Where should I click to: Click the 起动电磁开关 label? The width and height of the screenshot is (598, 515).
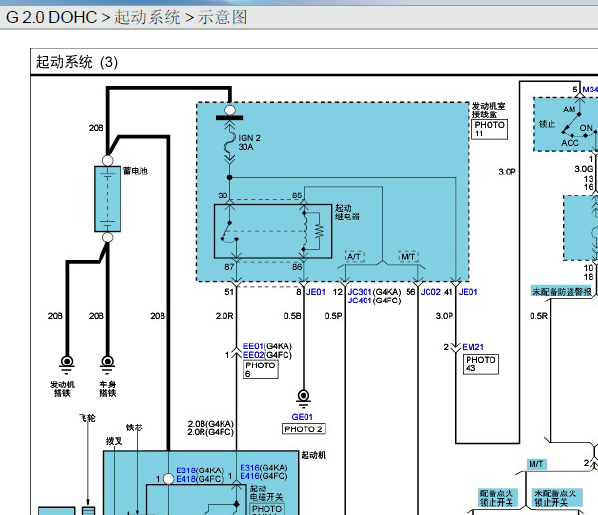tap(267, 492)
